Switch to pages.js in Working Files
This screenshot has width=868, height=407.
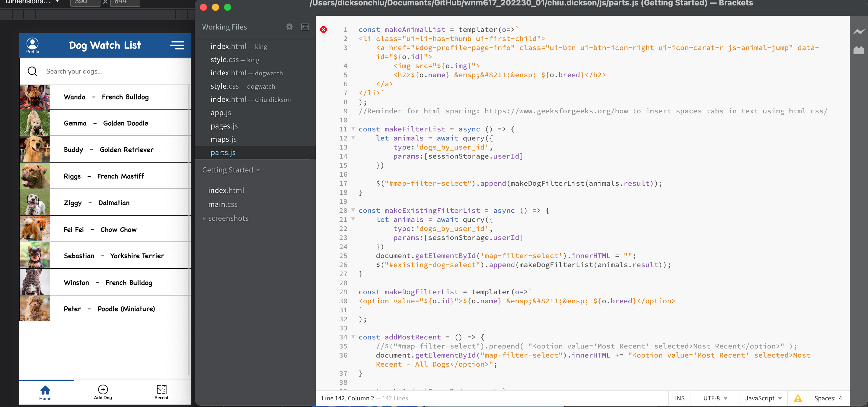[224, 125]
